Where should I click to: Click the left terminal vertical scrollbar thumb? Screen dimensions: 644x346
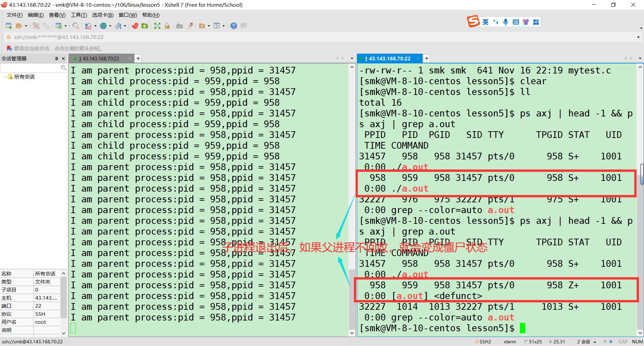click(x=352, y=299)
